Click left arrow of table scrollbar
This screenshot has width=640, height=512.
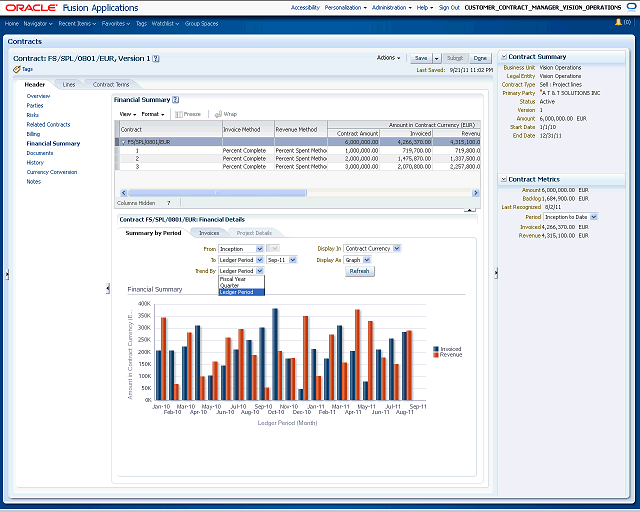(124, 193)
